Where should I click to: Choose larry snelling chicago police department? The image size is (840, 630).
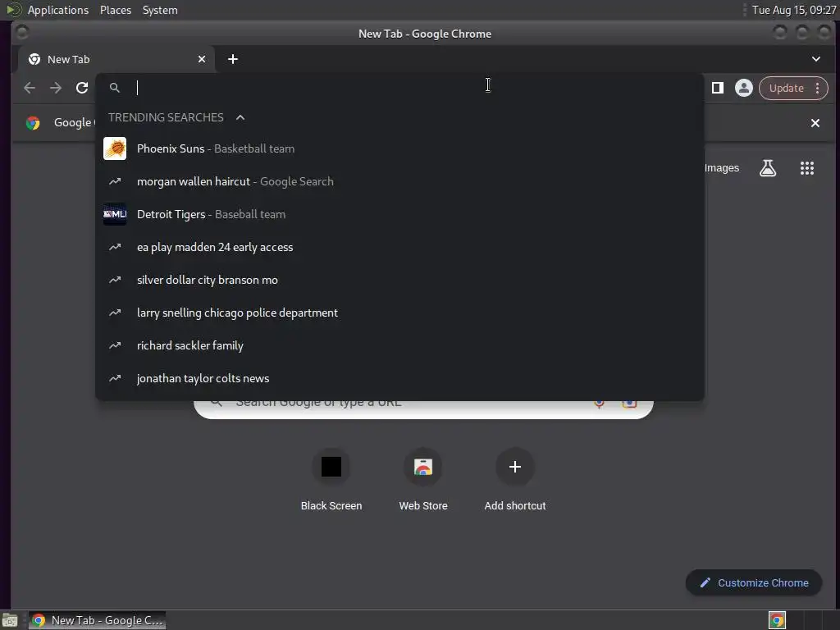click(x=399, y=313)
